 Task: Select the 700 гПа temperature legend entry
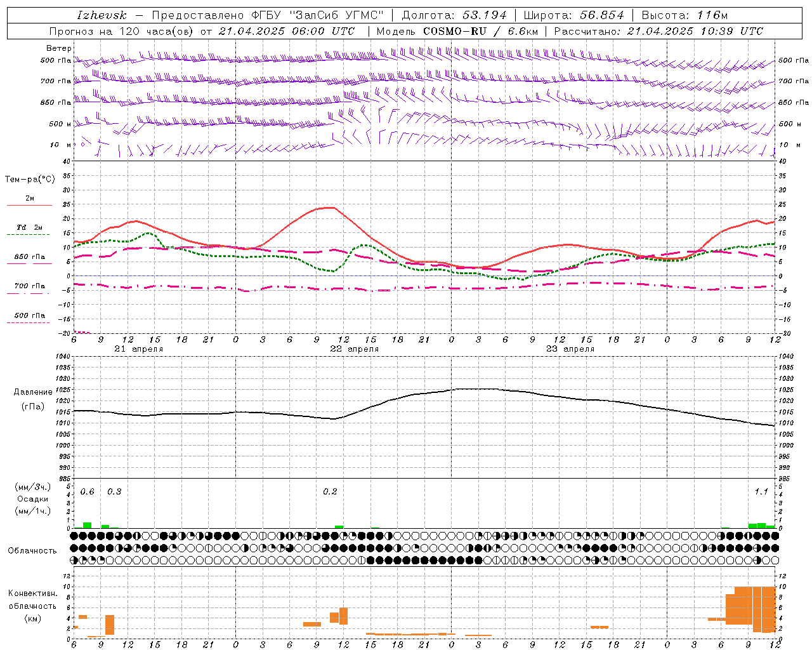pyautogui.click(x=29, y=286)
